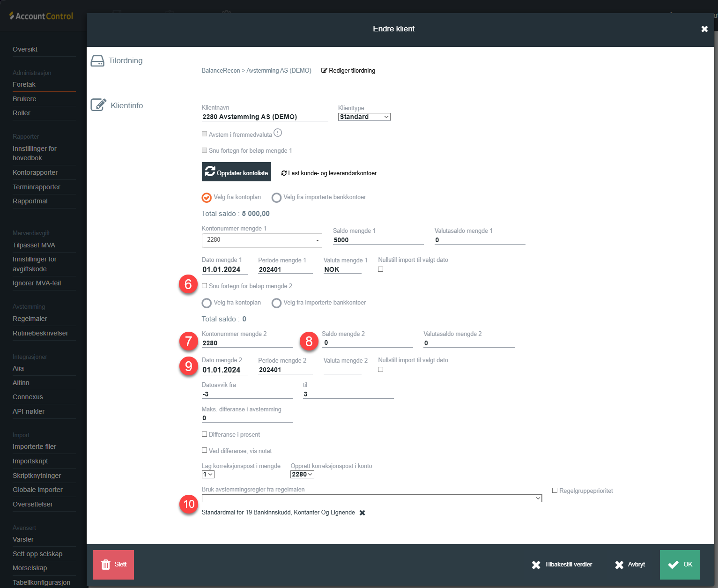Click the Rediger tilordning edit icon

tap(324, 71)
